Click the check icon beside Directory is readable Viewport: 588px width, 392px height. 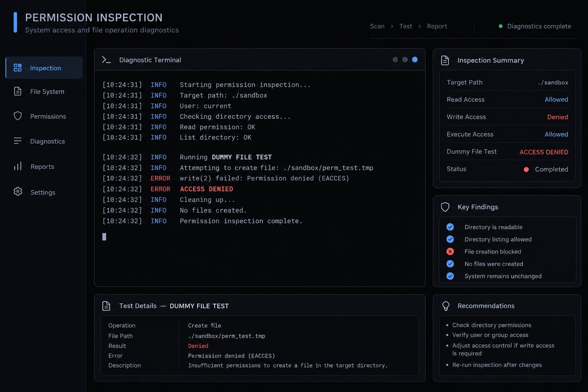coord(450,227)
